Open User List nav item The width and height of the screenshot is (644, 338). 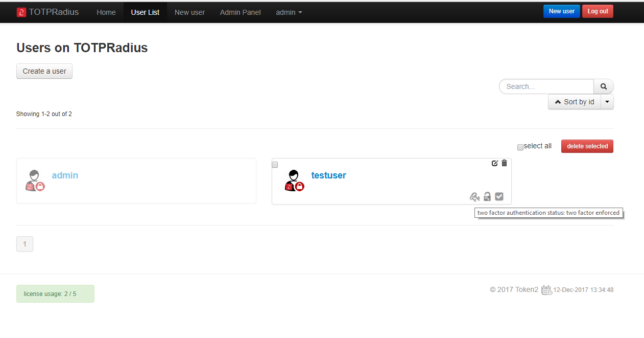(145, 12)
